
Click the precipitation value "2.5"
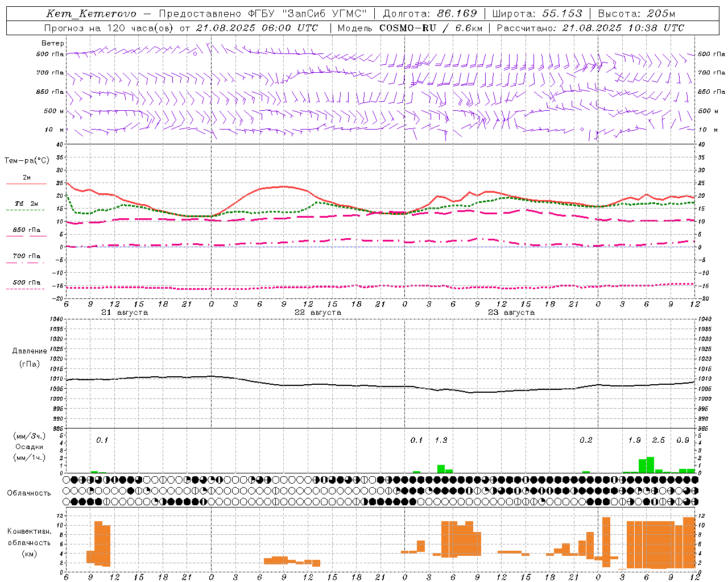pyautogui.click(x=659, y=440)
